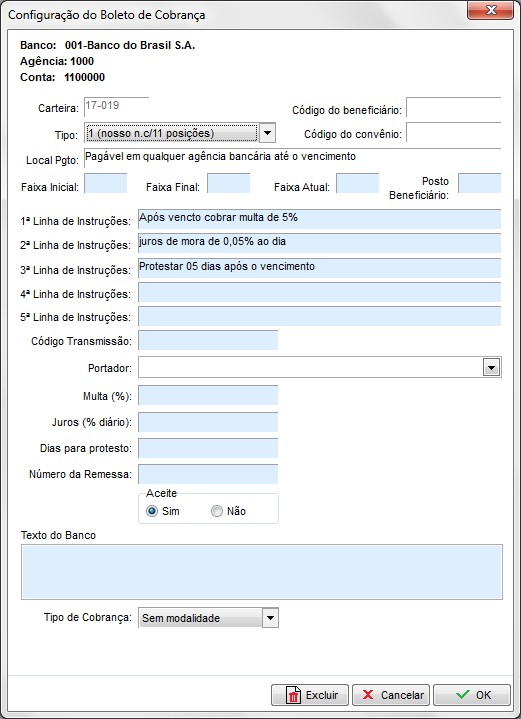Edit the 1ª Linha de Instruções field
Screen dimensions: 521x719
(x=320, y=219)
